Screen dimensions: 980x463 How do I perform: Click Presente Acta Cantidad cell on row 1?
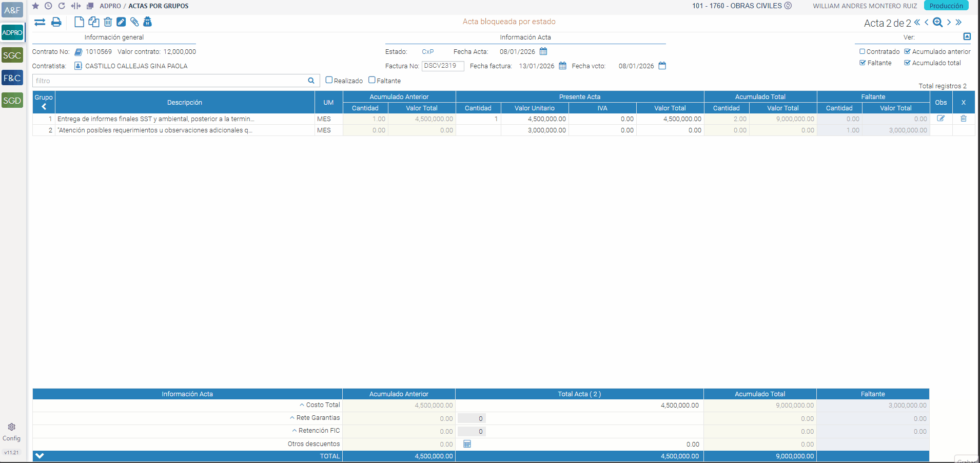click(478, 119)
